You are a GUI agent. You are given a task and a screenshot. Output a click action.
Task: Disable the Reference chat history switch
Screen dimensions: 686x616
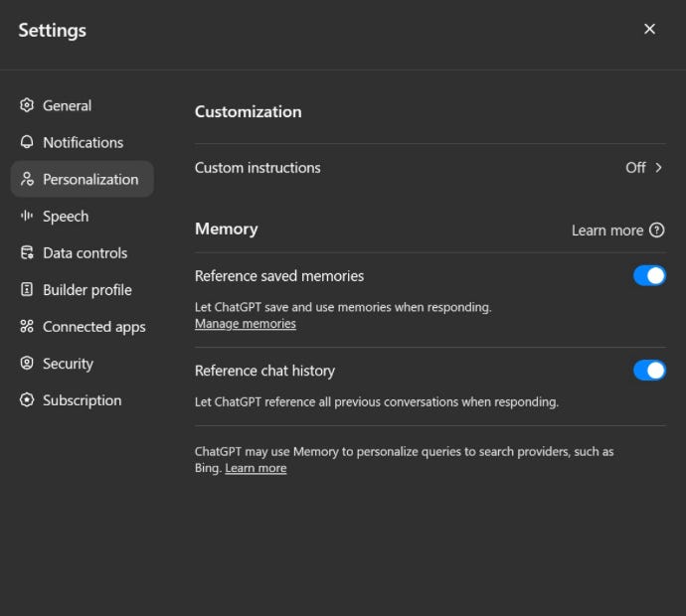tap(649, 371)
